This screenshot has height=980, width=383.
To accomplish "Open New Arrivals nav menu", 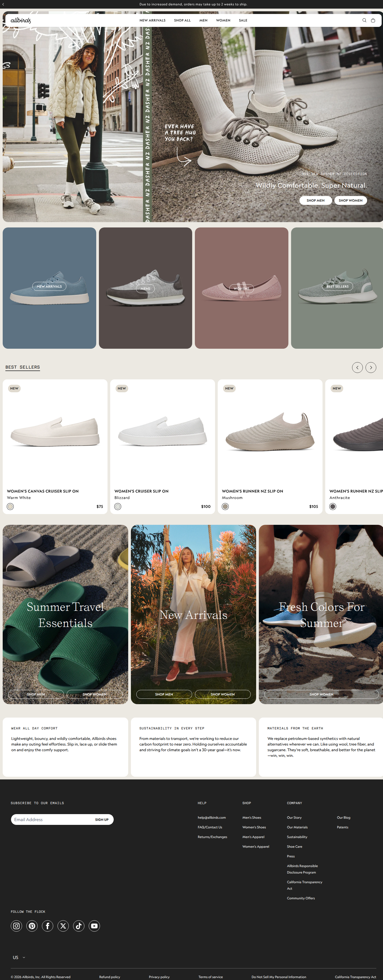I will point(152,20).
